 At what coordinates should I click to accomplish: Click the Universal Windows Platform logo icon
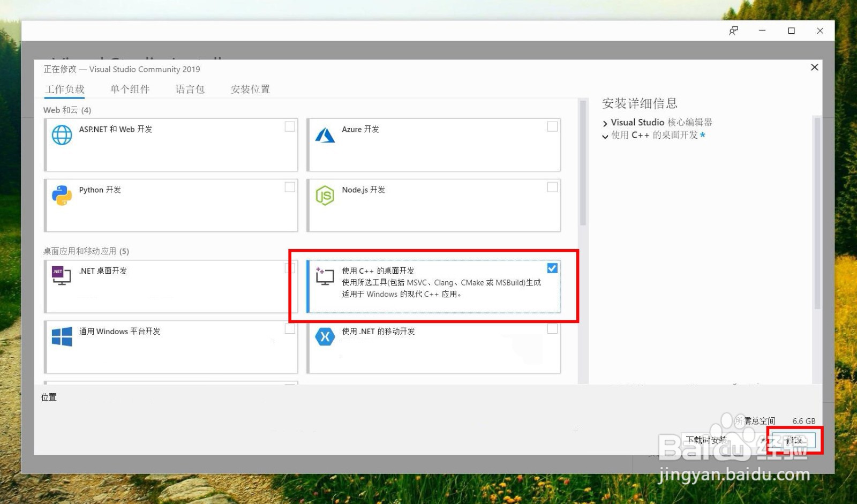click(62, 337)
